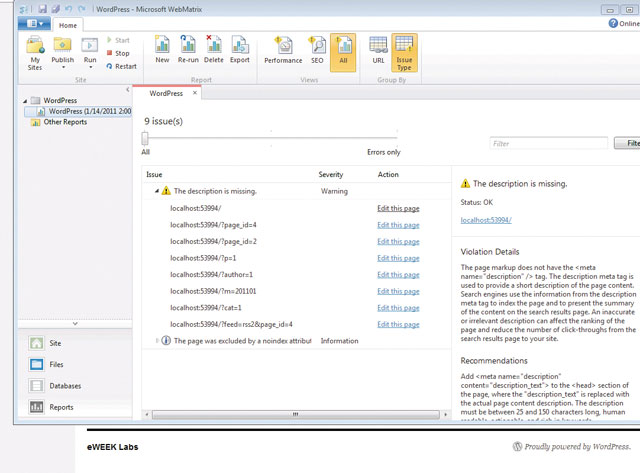Select the WordPress document tab
Screen dimensions: 640x473
166,93
